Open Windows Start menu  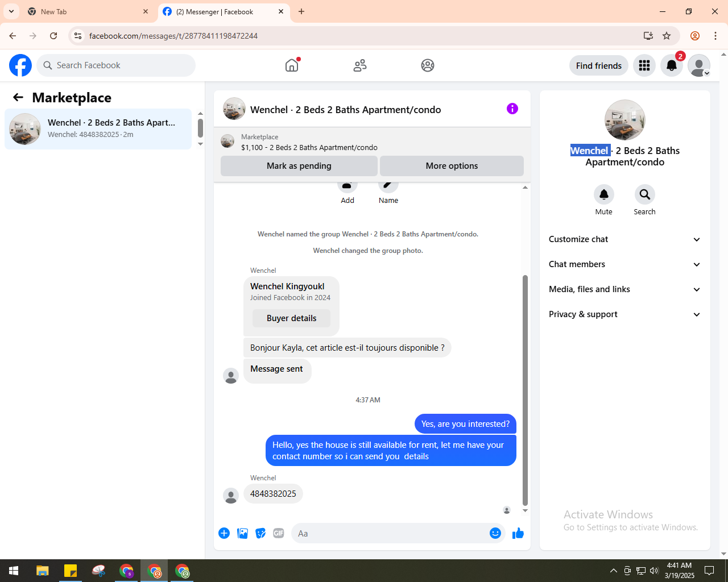[x=14, y=571]
